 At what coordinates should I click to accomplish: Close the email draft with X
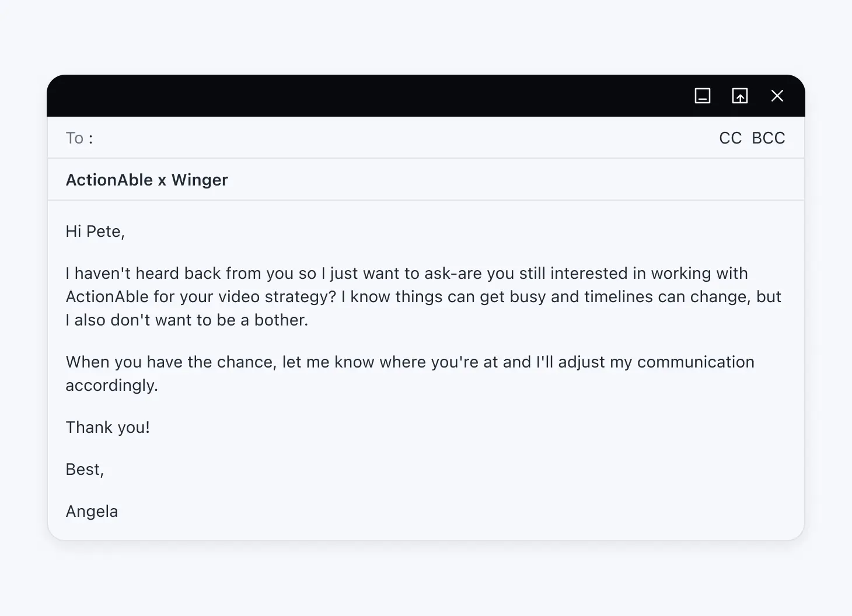click(777, 96)
